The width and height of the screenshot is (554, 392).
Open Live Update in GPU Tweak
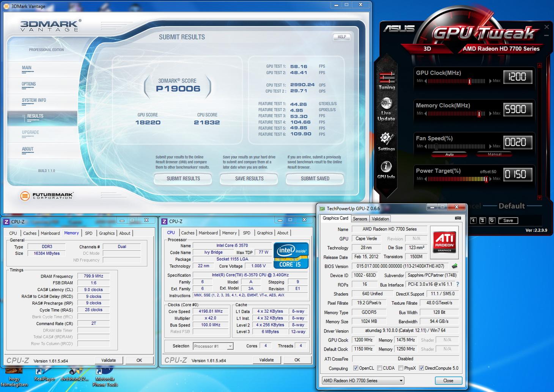click(386, 109)
